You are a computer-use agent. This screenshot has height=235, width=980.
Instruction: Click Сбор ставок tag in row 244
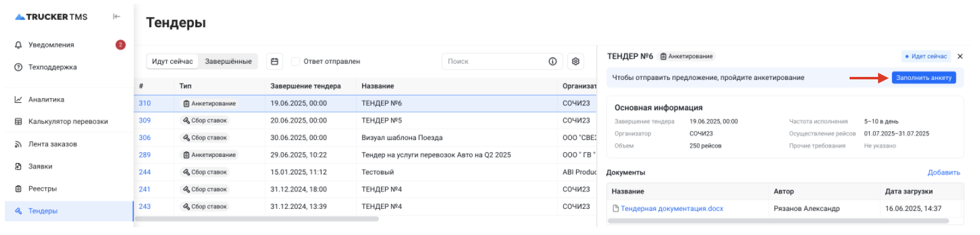click(205, 172)
